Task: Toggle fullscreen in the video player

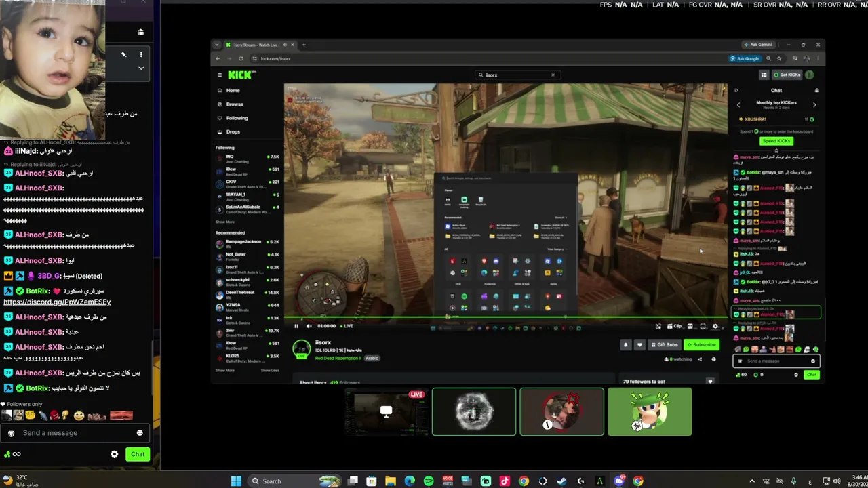Action: click(x=703, y=326)
